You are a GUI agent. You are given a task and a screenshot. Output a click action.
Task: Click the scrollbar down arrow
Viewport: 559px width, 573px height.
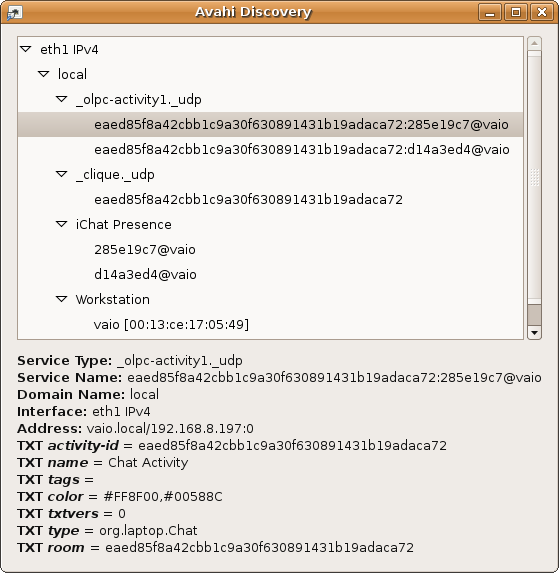(x=535, y=333)
